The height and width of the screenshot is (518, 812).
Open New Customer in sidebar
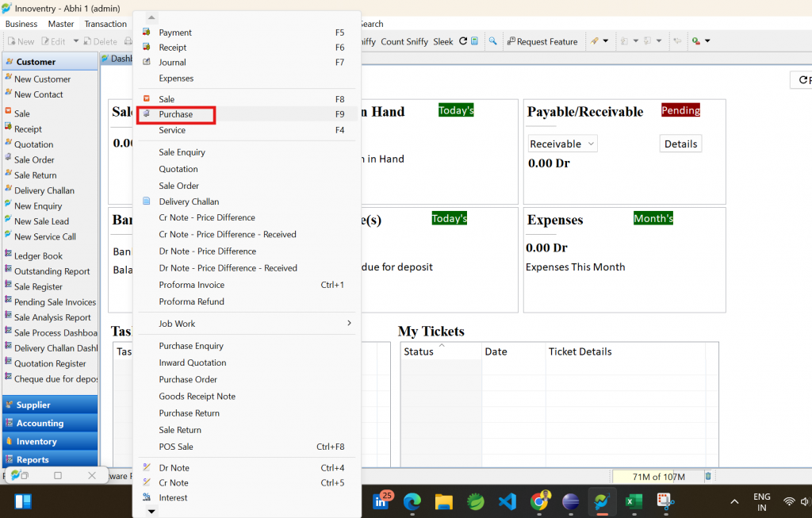tap(43, 79)
